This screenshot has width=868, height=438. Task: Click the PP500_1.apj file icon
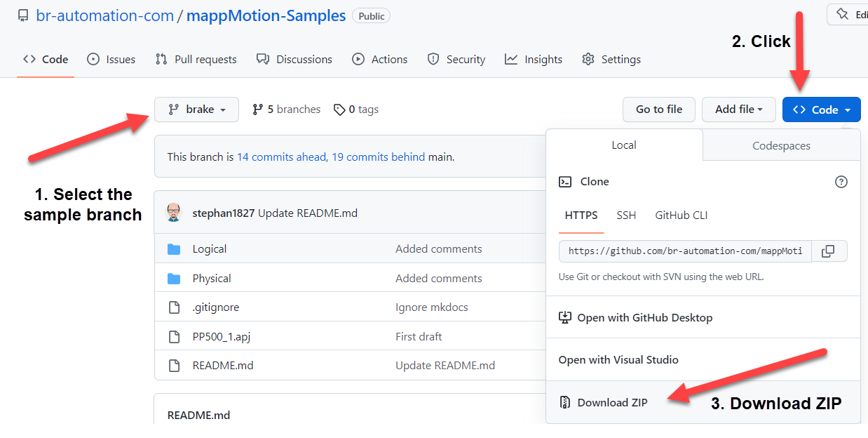coord(175,337)
